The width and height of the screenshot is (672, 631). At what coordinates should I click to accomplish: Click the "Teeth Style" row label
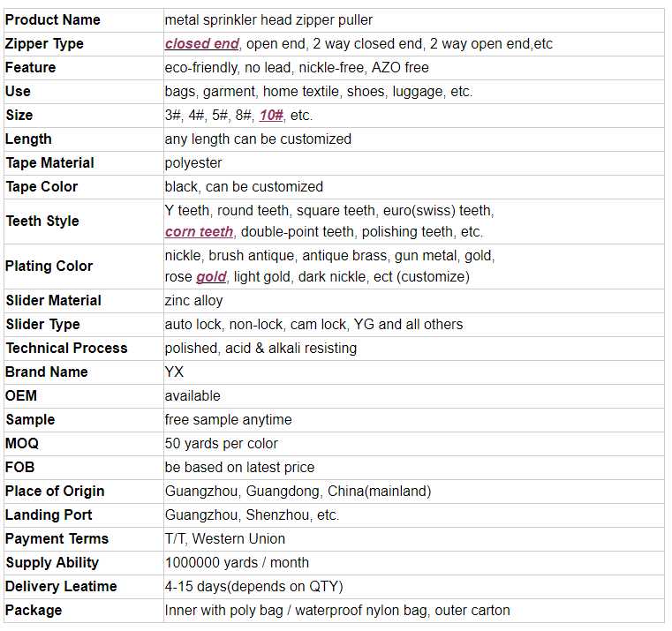42,221
